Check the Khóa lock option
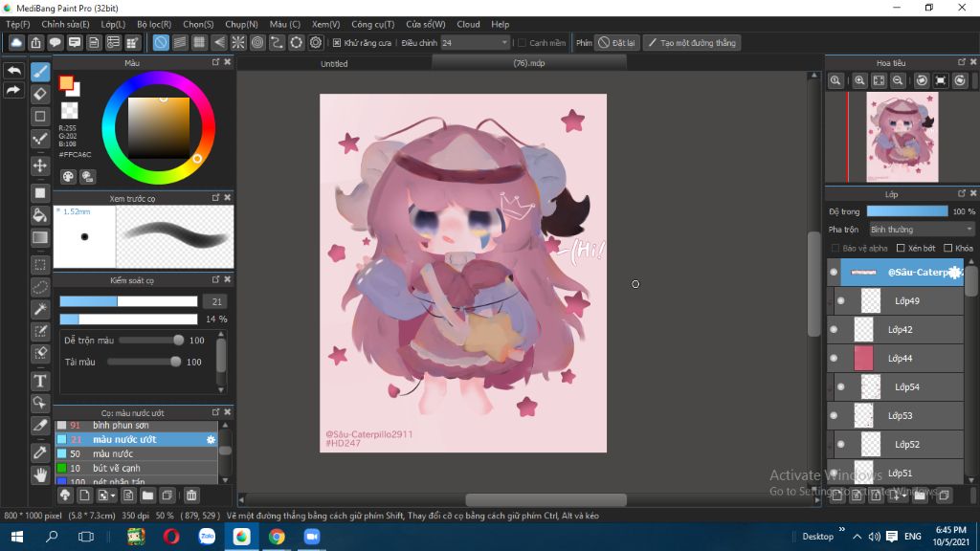Image resolution: width=980 pixels, height=551 pixels. coord(948,248)
